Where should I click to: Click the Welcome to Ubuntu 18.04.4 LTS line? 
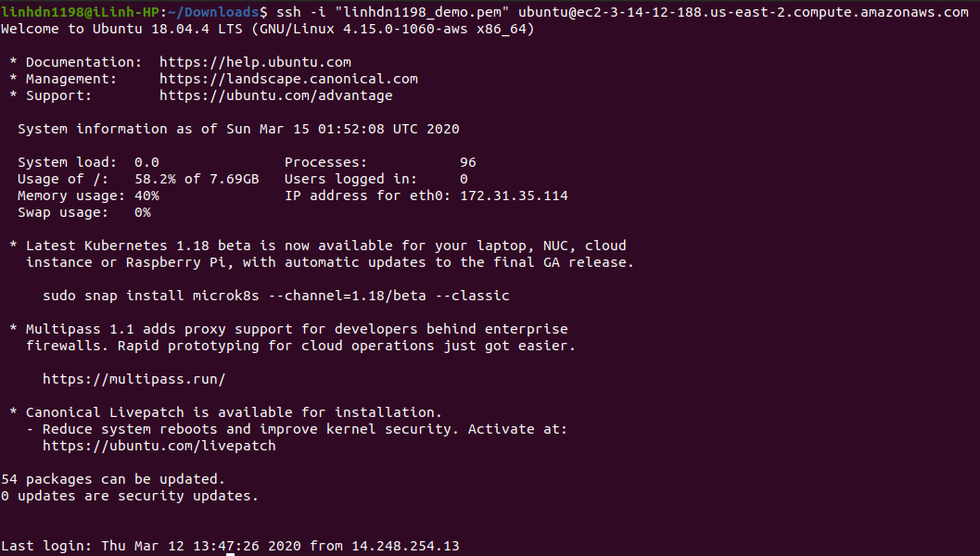point(267,29)
